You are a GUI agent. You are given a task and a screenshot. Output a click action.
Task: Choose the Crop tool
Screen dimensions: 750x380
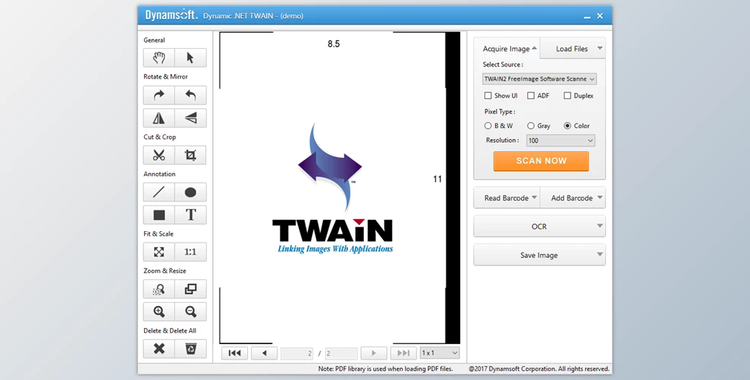pos(190,155)
